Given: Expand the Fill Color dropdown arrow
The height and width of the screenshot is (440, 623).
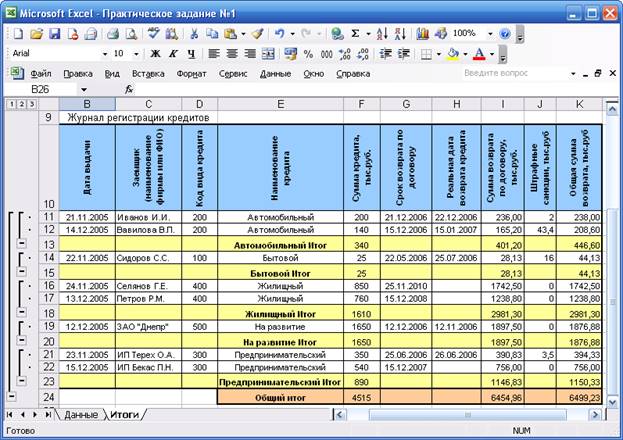Looking at the screenshot, I should click(465, 54).
